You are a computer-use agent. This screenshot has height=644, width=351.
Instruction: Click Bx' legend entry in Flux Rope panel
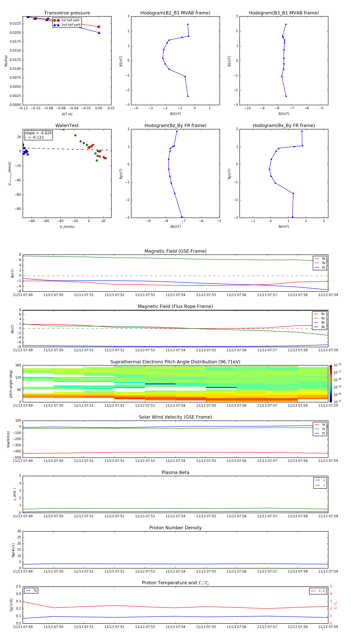[x=320, y=314]
